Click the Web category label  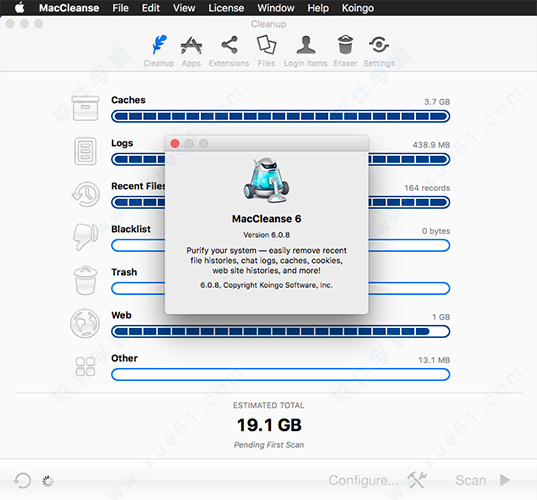click(x=121, y=315)
